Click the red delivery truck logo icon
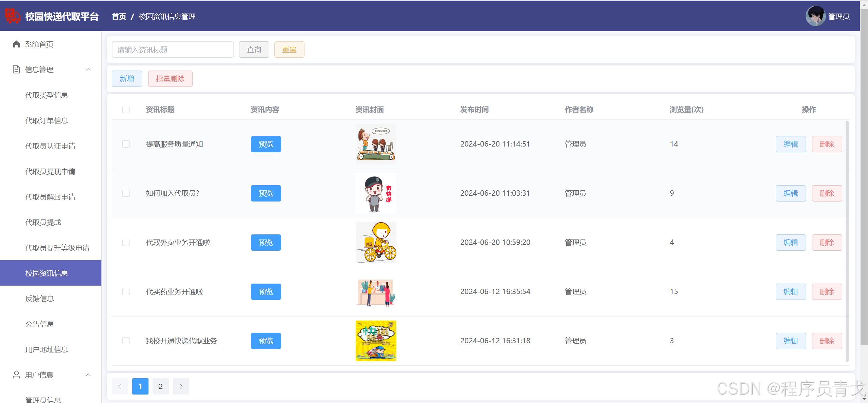This screenshot has width=868, height=403. [x=12, y=16]
